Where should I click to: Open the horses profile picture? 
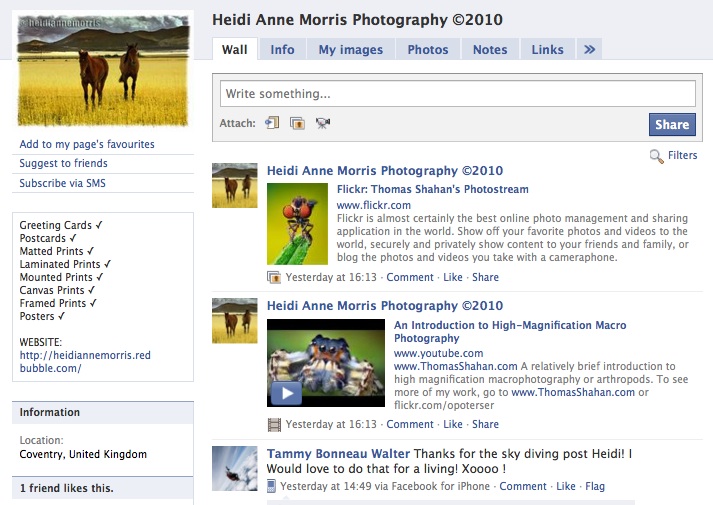tap(103, 70)
